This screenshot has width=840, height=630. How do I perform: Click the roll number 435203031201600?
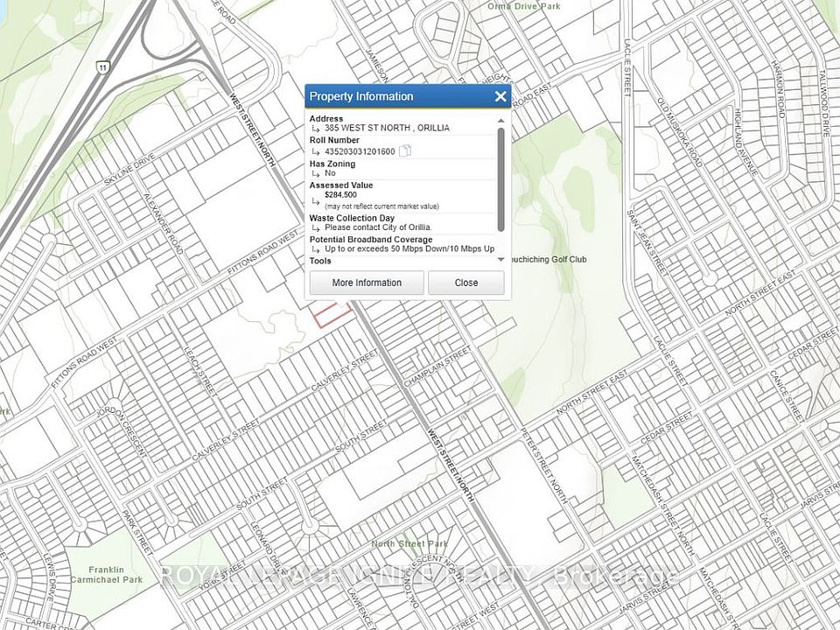(360, 151)
